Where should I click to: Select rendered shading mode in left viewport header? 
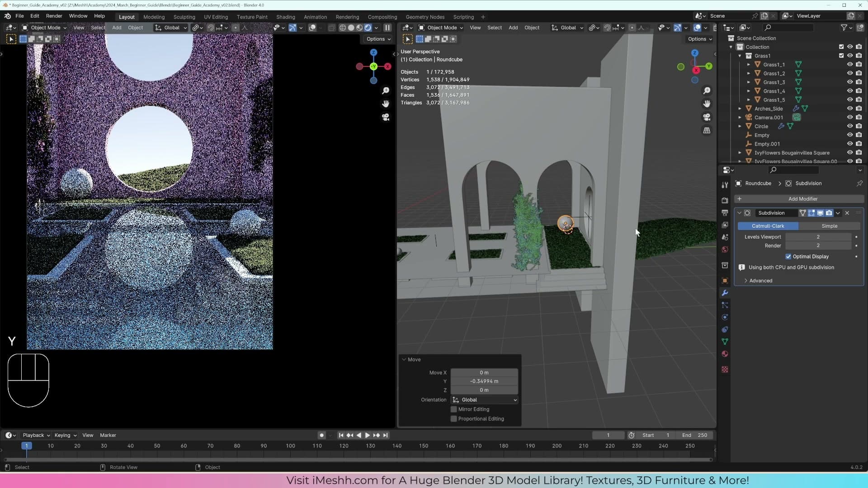pos(368,28)
